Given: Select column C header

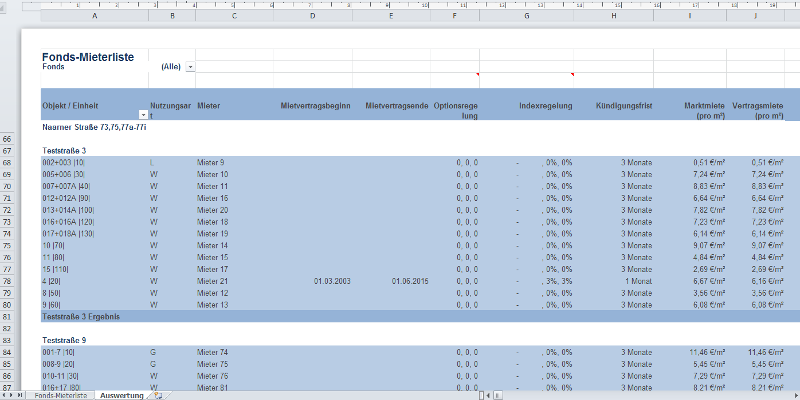Looking at the screenshot, I should coord(234,16).
